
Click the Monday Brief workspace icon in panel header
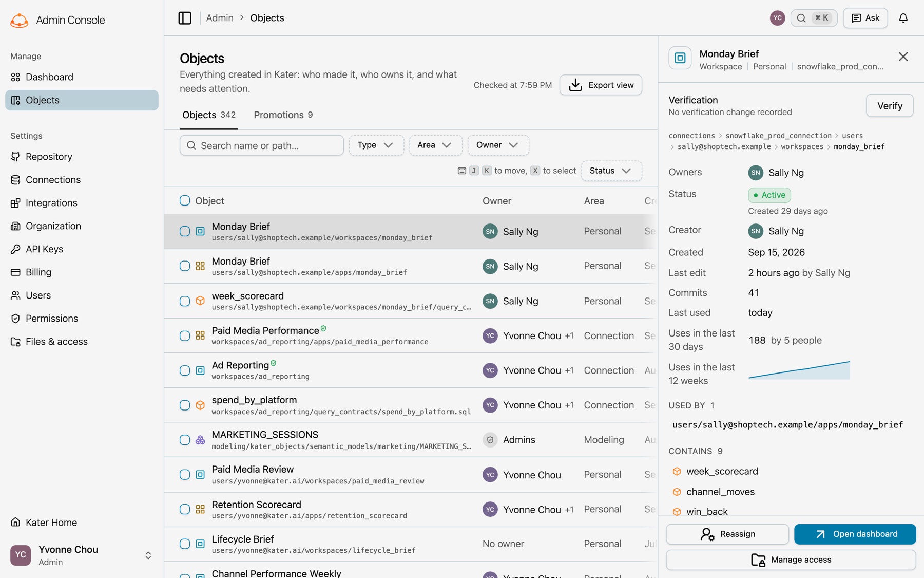coord(680,58)
